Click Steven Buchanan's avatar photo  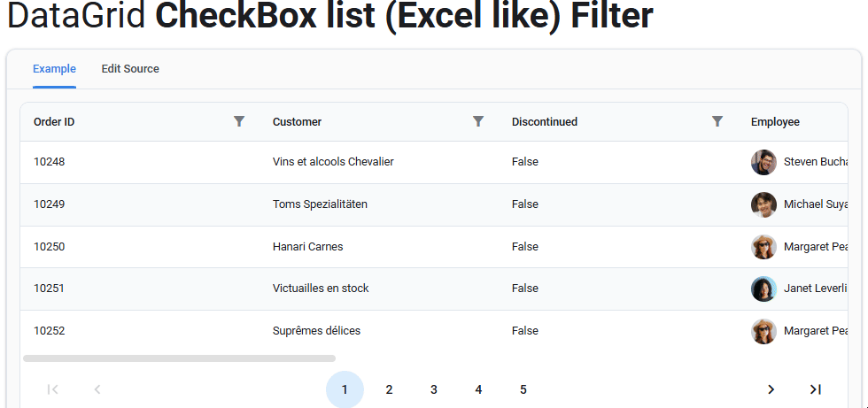click(763, 162)
